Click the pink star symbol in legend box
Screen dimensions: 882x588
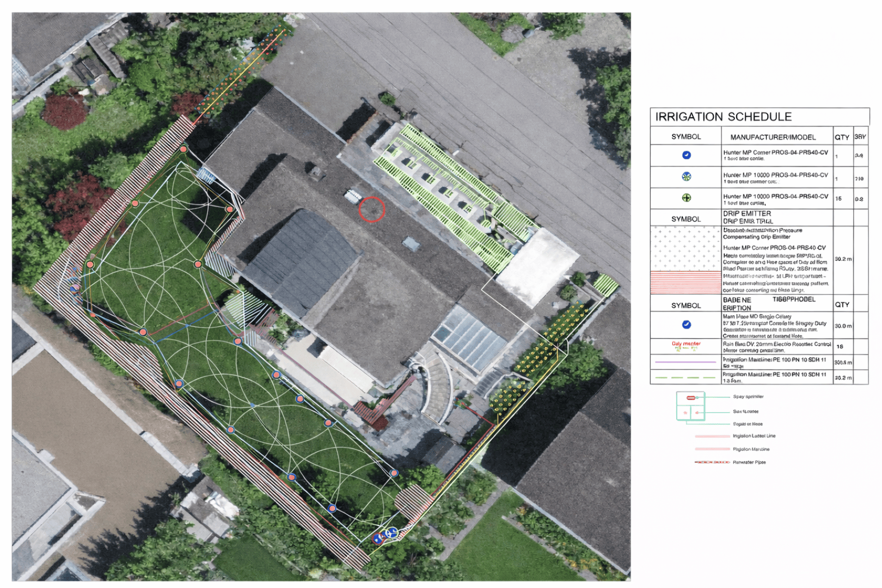tap(685, 413)
